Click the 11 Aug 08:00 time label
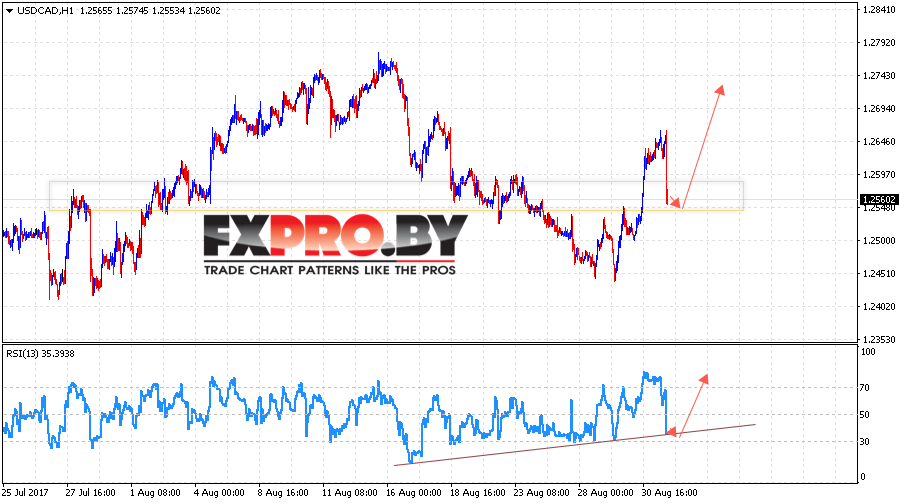The height and width of the screenshot is (504, 900). click(350, 493)
